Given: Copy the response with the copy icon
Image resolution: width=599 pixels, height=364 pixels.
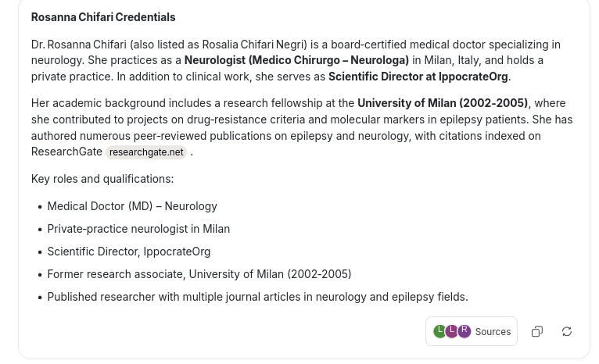Looking at the screenshot, I should [536, 332].
